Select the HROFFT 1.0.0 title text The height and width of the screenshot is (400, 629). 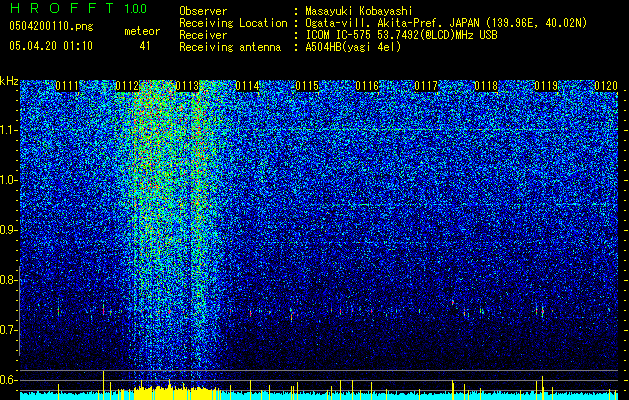tap(78, 8)
